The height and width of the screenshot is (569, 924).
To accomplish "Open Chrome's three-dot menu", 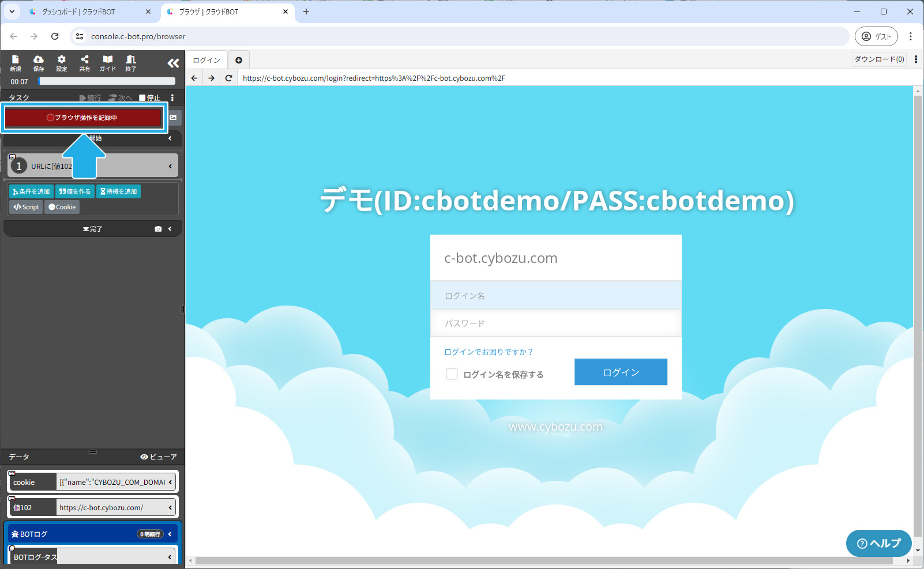I will pyautogui.click(x=911, y=36).
